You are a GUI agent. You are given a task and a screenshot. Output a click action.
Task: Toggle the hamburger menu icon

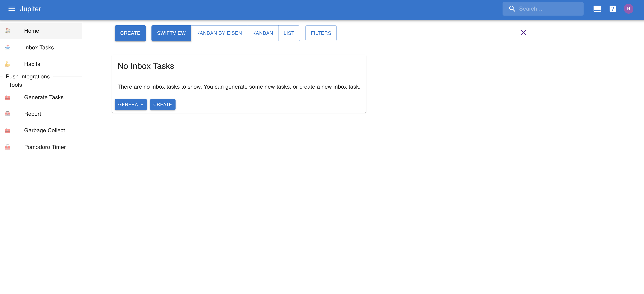tap(12, 9)
